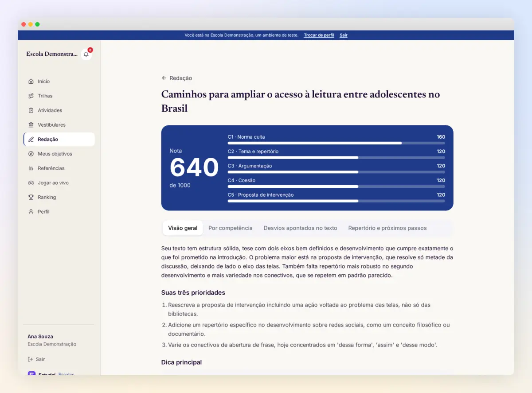The height and width of the screenshot is (393, 532).
Task: Click the Redação pencil icon
Action: [x=31, y=139]
